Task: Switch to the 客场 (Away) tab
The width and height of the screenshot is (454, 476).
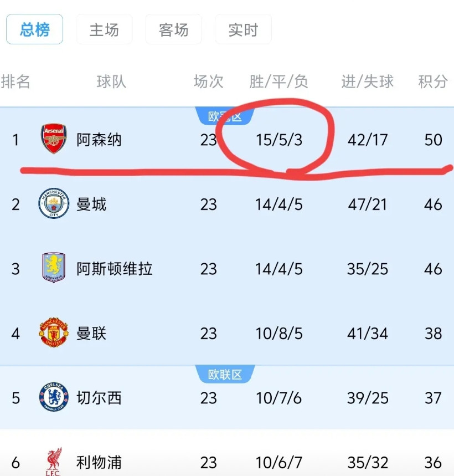Action: point(173,29)
